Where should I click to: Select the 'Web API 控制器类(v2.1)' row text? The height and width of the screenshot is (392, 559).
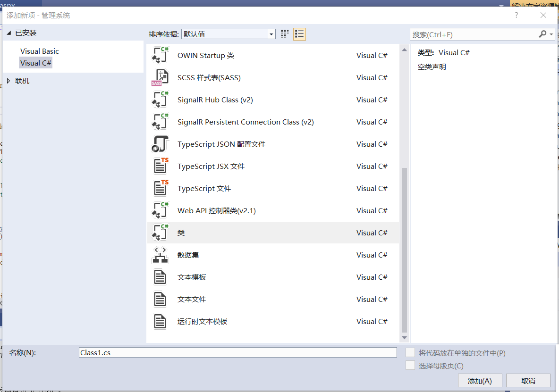coord(217,211)
